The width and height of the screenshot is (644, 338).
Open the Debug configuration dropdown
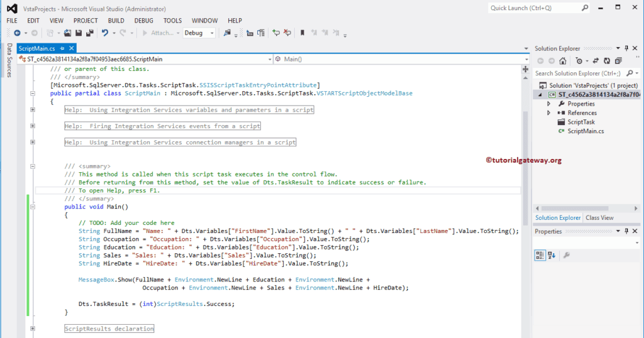212,33
